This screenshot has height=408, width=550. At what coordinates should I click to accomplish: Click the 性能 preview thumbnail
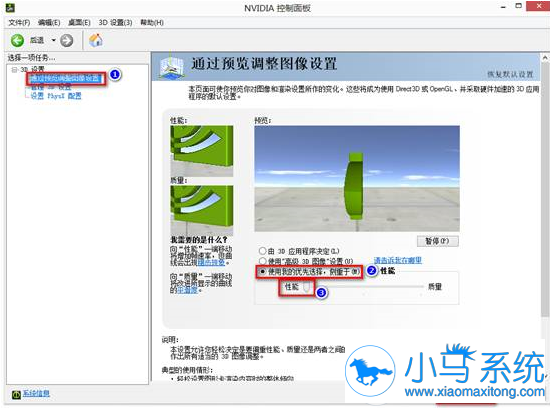tap(202, 151)
